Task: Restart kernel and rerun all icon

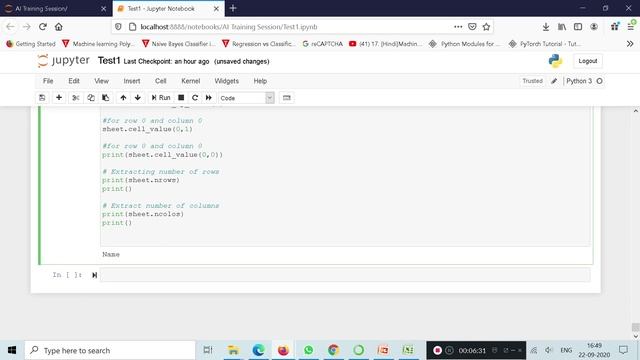Action: coord(209,98)
